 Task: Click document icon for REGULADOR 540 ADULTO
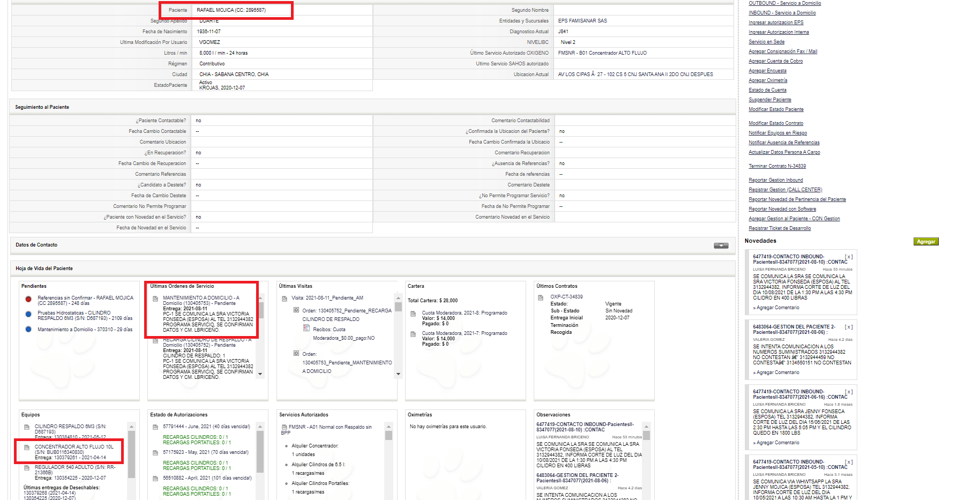tap(27, 468)
